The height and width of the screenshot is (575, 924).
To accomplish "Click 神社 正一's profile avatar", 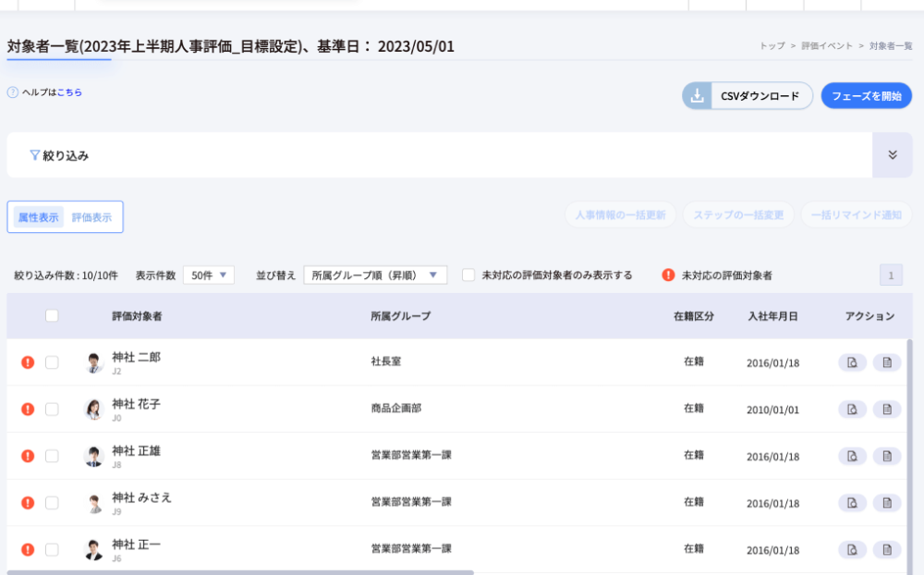I will point(93,550).
